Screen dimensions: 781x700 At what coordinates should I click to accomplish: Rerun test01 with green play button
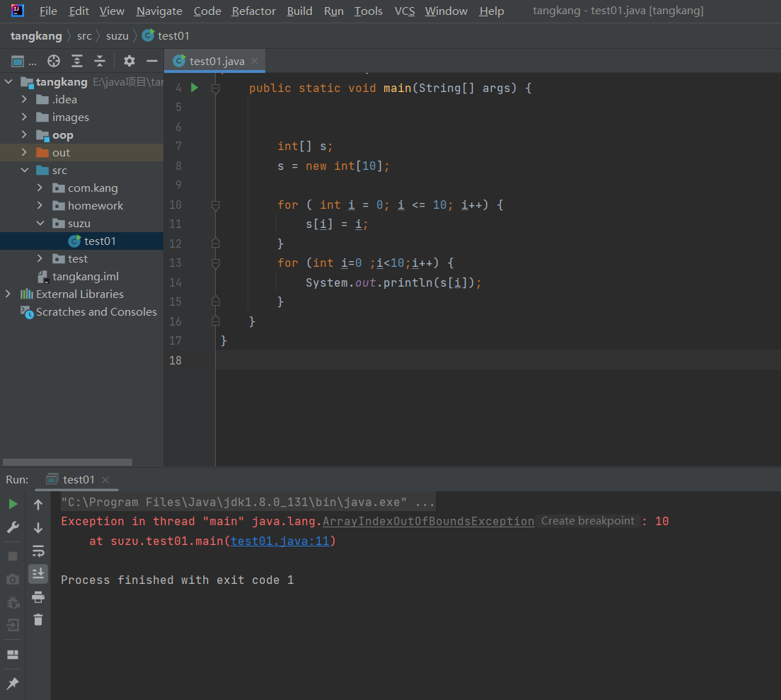point(13,504)
